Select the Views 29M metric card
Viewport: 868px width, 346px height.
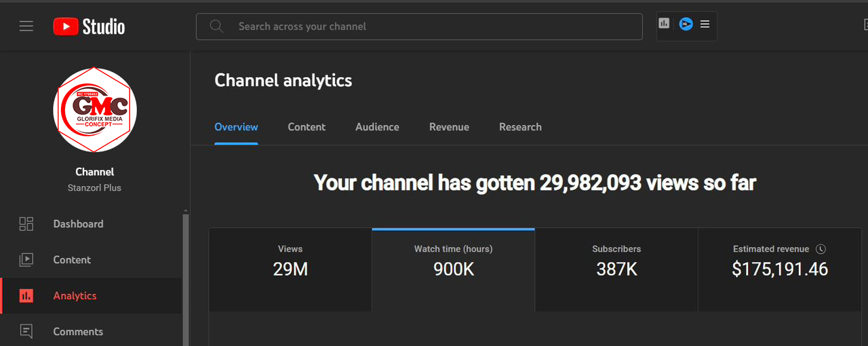pos(290,269)
